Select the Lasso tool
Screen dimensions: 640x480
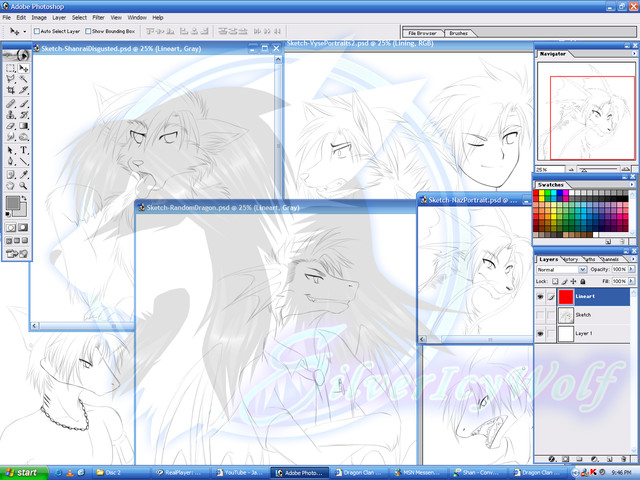tap(11, 79)
